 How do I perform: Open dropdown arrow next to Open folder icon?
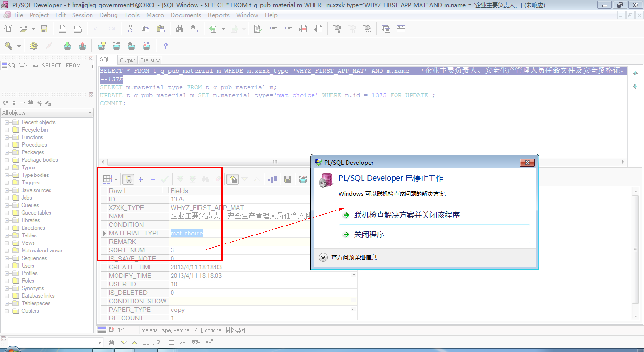[x=33, y=29]
